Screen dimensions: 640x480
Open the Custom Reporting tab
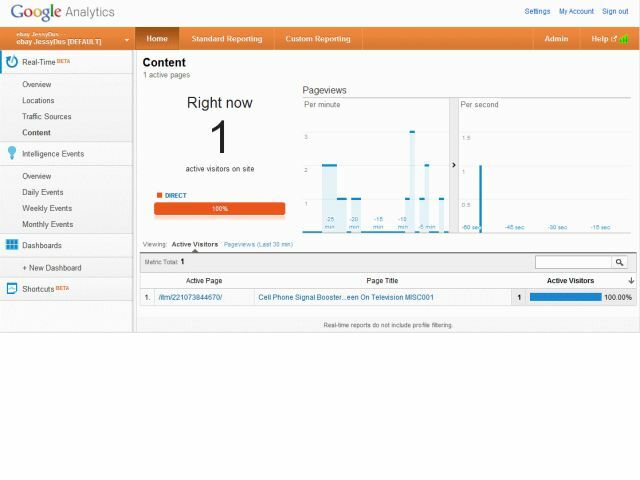318,39
